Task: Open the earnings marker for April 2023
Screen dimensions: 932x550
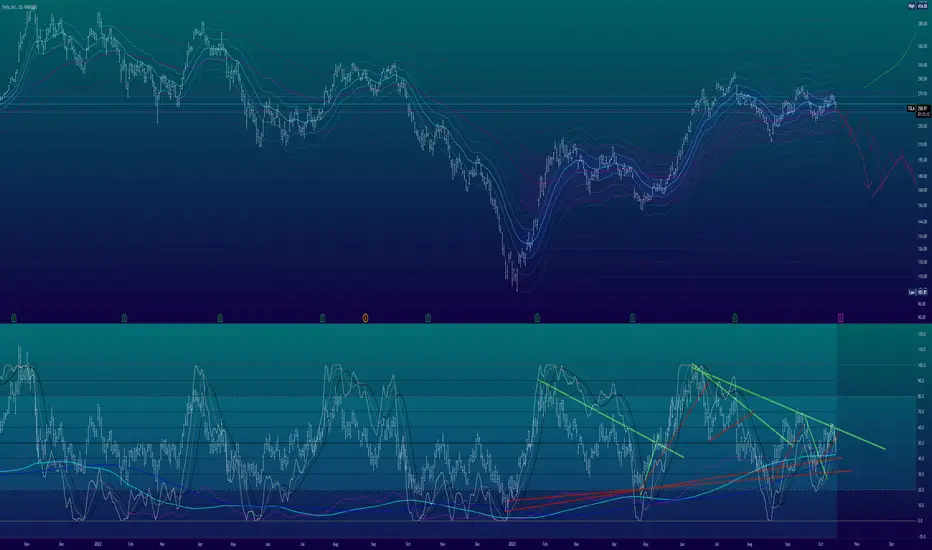Action: 632,318
